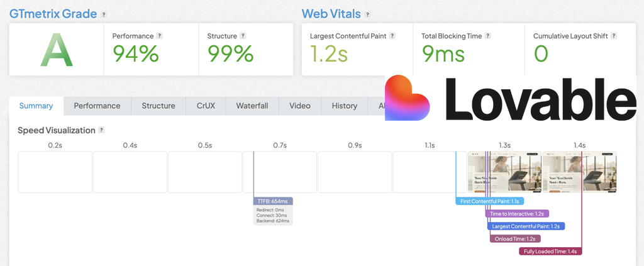This screenshot has width=644, height=266.
Task: Click First Contentful Paint: 1.1s marker
Action: click(489, 201)
